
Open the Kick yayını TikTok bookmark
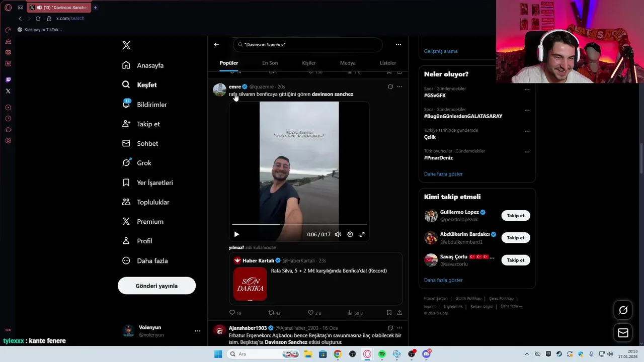click(40, 30)
